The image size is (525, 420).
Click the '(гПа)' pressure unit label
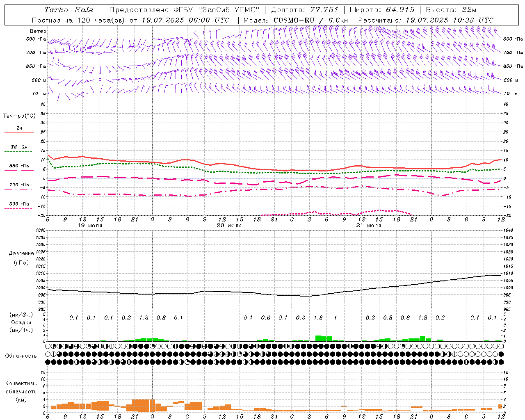coord(21,263)
